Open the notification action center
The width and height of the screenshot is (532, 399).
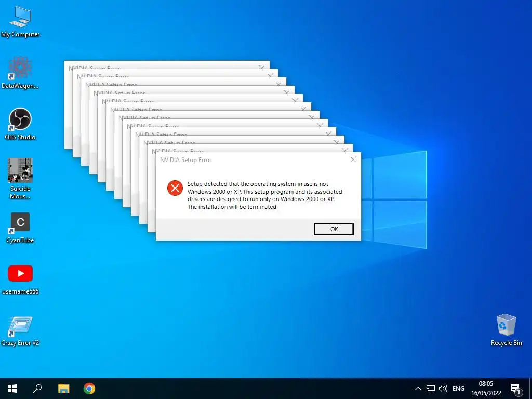coord(515,389)
